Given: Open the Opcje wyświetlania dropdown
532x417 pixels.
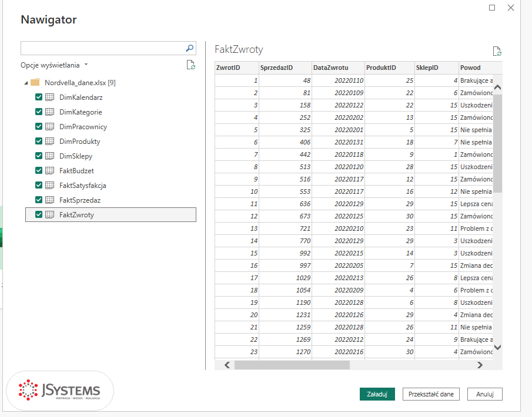Looking at the screenshot, I should point(54,65).
